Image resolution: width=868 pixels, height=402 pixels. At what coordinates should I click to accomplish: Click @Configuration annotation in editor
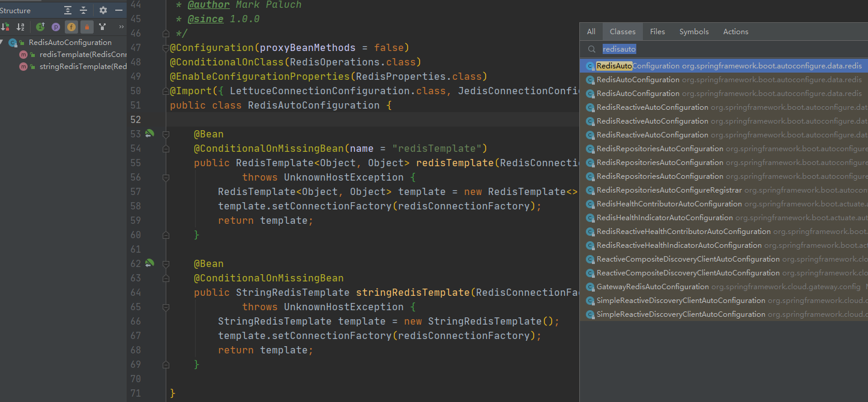(212, 47)
